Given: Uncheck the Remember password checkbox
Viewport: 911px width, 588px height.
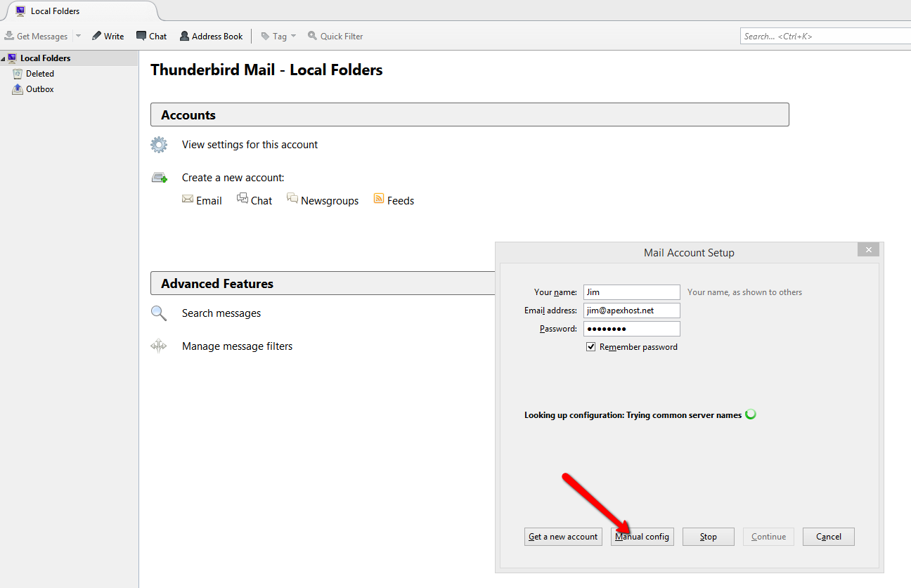Looking at the screenshot, I should pyautogui.click(x=591, y=347).
